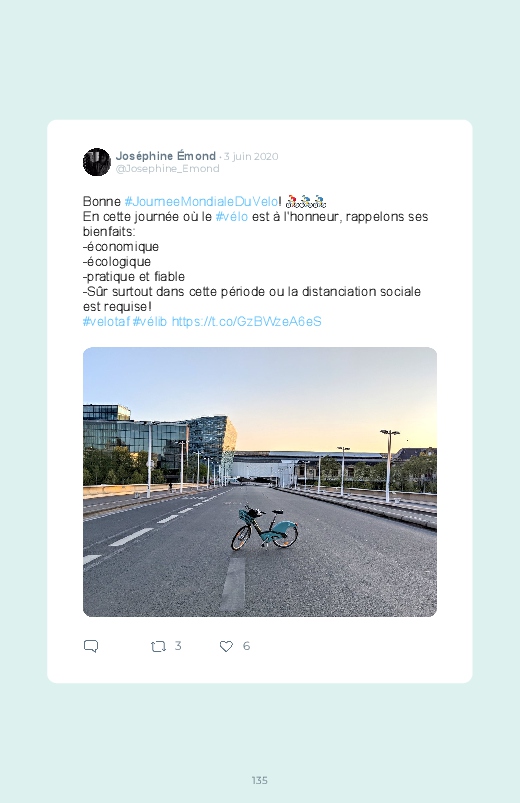Click the teal Vélib bicycle in photo
Image resolution: width=520 pixels, height=803 pixels.
(264, 527)
